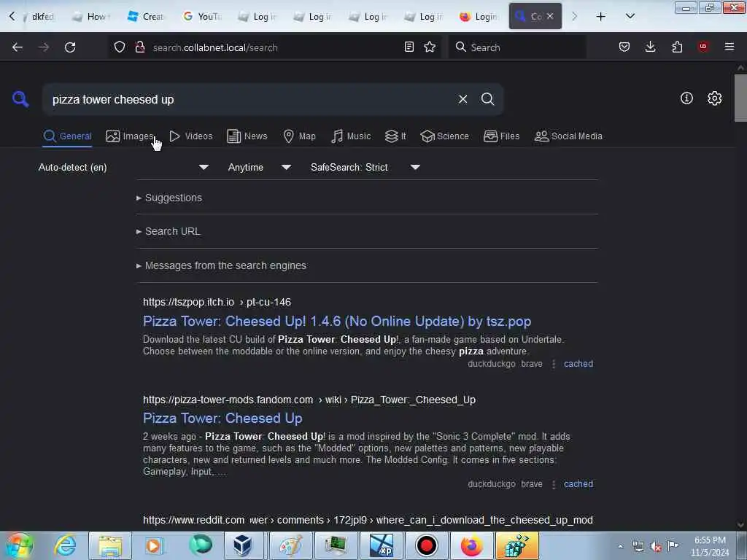Switch to the Social Media category
747x560 pixels.
coord(568,136)
